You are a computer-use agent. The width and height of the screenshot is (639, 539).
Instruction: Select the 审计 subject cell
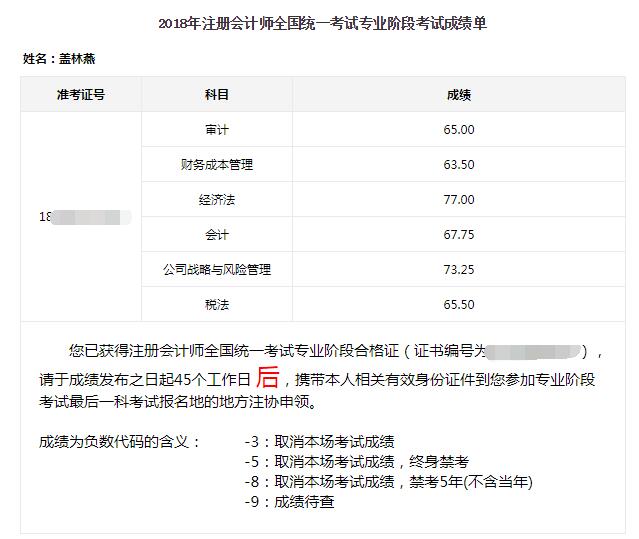click(217, 130)
